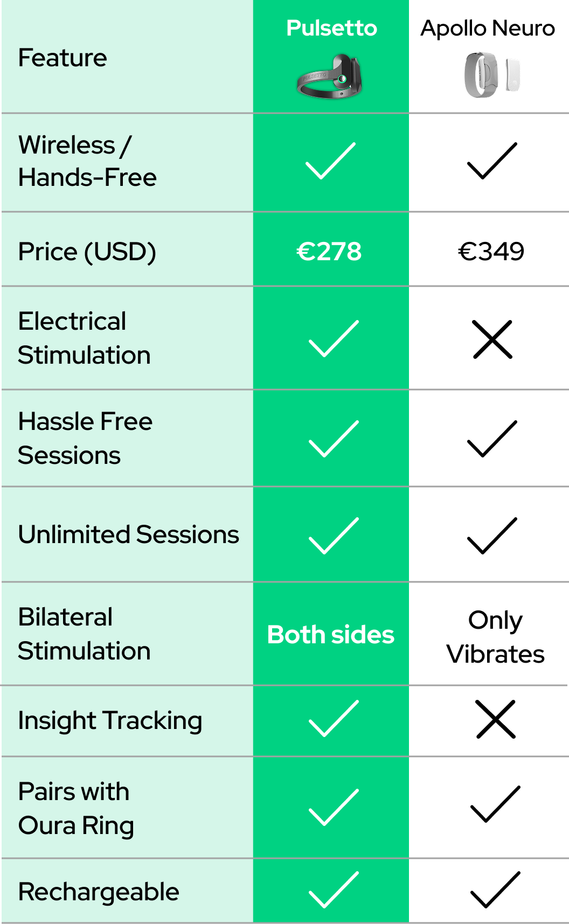Click the Bilateral Stimulation label
The width and height of the screenshot is (569, 924).
[x=84, y=634]
